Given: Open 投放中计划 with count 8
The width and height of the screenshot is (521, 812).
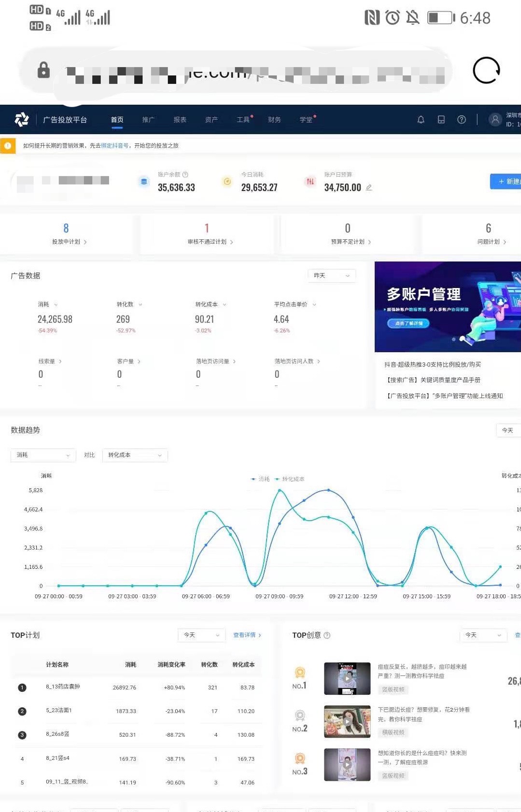Looking at the screenshot, I should pyautogui.click(x=66, y=234).
